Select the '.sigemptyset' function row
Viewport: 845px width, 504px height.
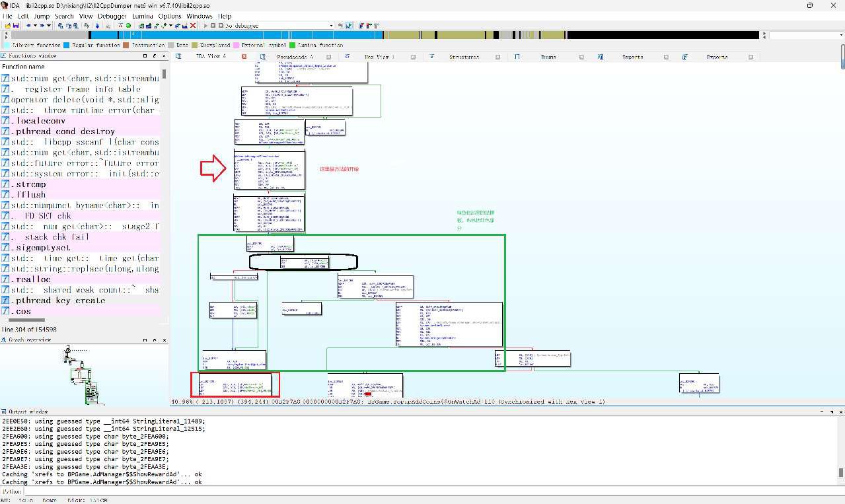pos(80,248)
